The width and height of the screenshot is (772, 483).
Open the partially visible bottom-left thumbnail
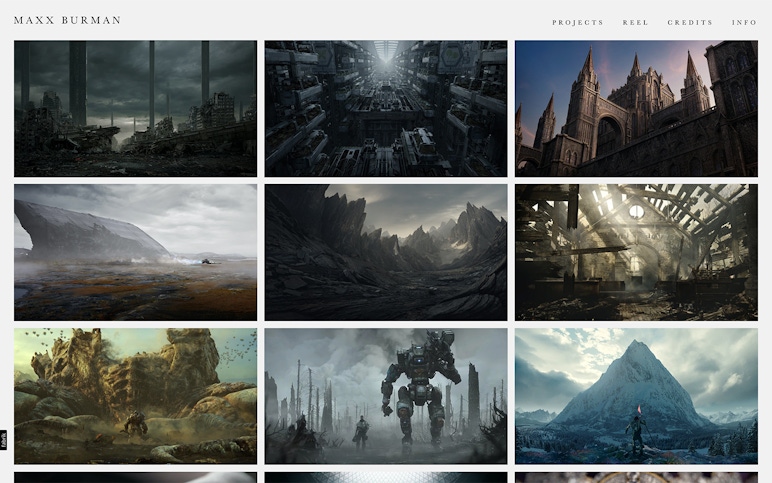pos(135,477)
